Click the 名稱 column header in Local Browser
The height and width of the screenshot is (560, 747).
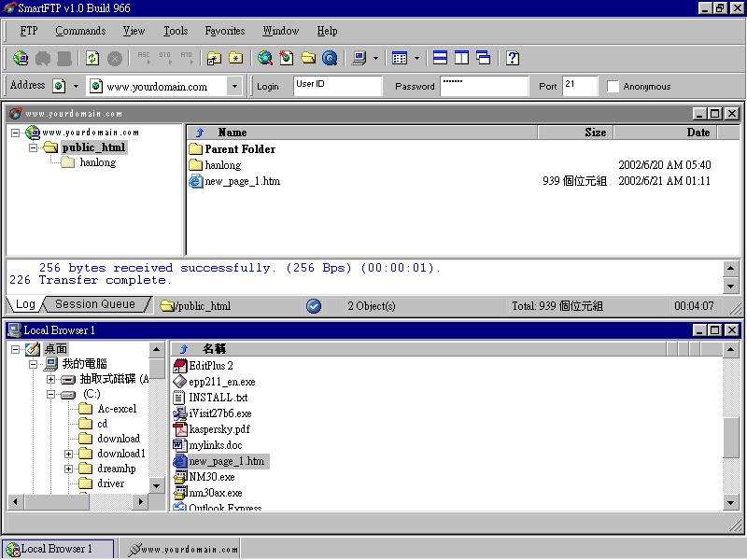418,349
